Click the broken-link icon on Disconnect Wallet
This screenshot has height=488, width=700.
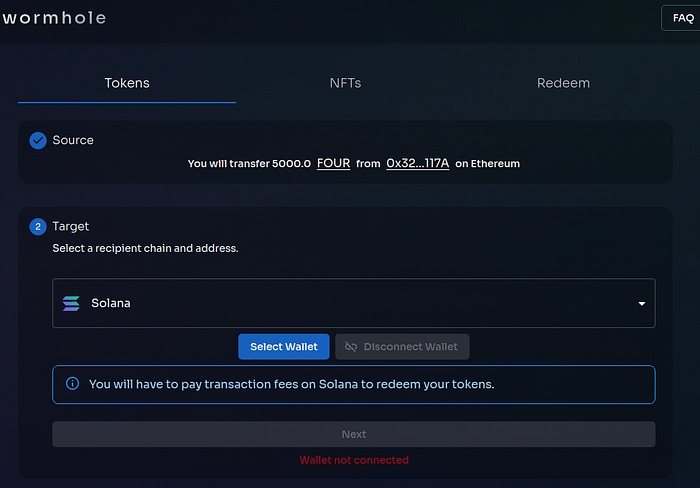coord(351,347)
